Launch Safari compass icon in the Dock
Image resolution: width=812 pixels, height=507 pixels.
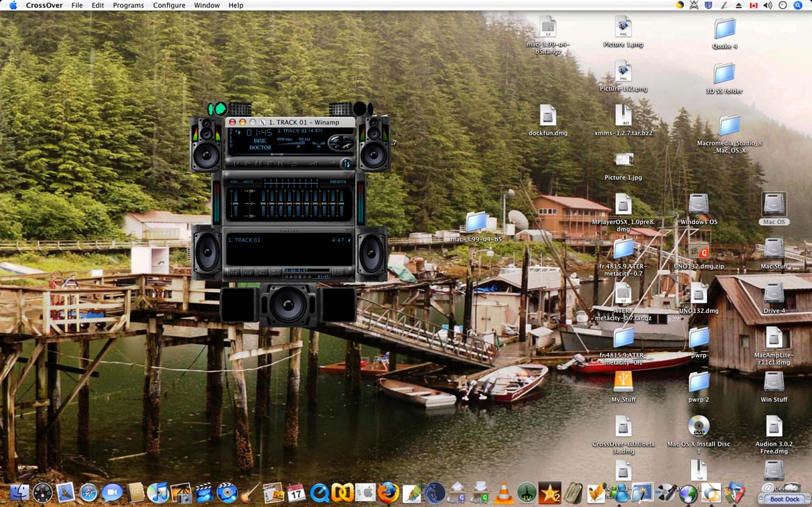88,492
